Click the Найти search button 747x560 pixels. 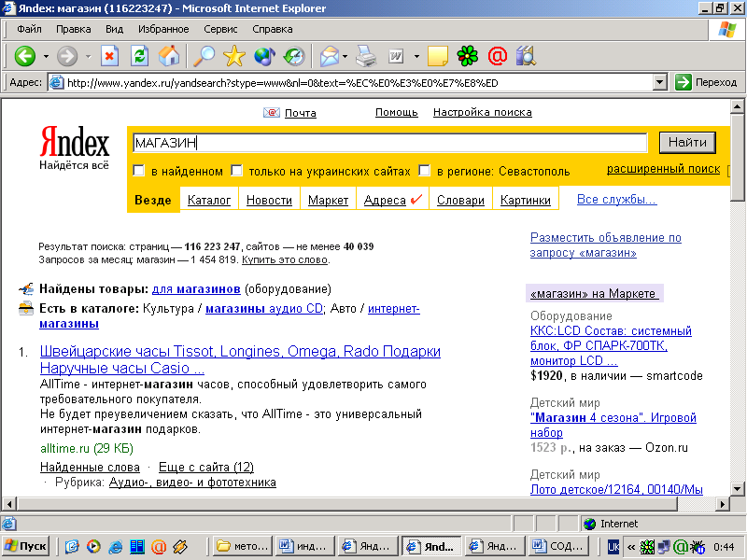tap(687, 143)
